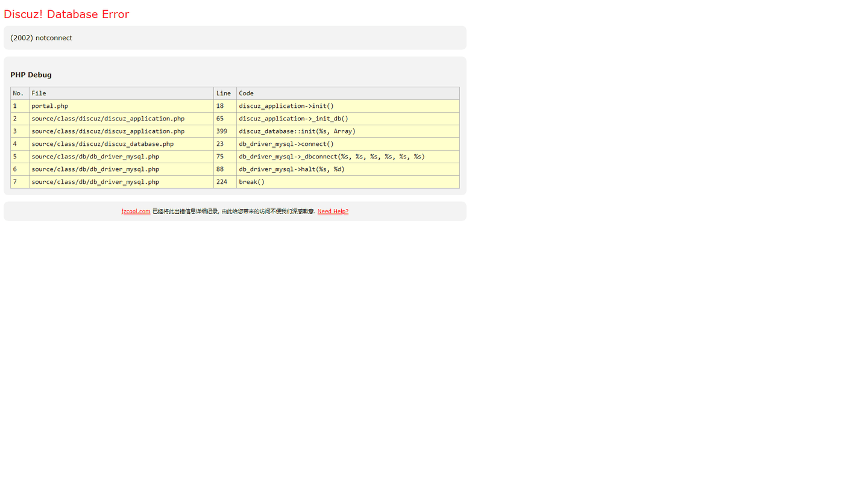The width and height of the screenshot is (868, 488).
Task: Click the discuz_application->init() code cell
Action: tap(348, 106)
